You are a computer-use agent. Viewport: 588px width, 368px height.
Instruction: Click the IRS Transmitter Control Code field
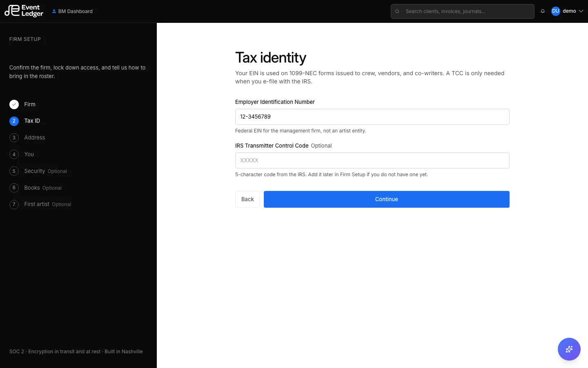click(372, 160)
